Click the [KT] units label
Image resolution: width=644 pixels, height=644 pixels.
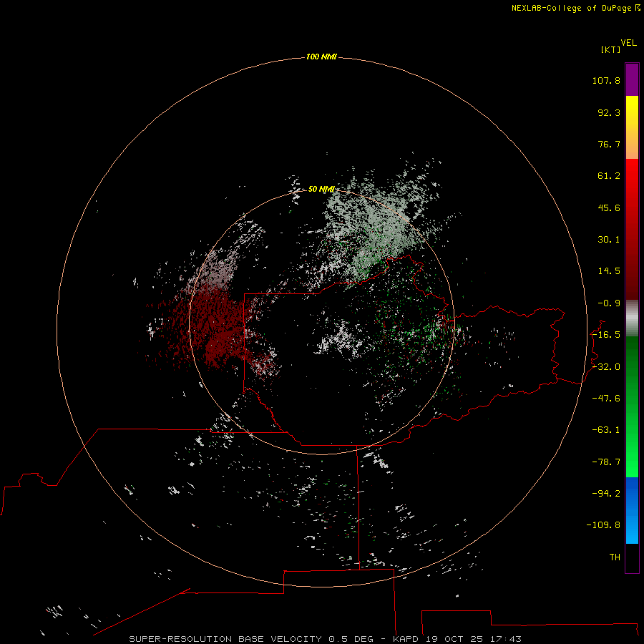[611, 49]
